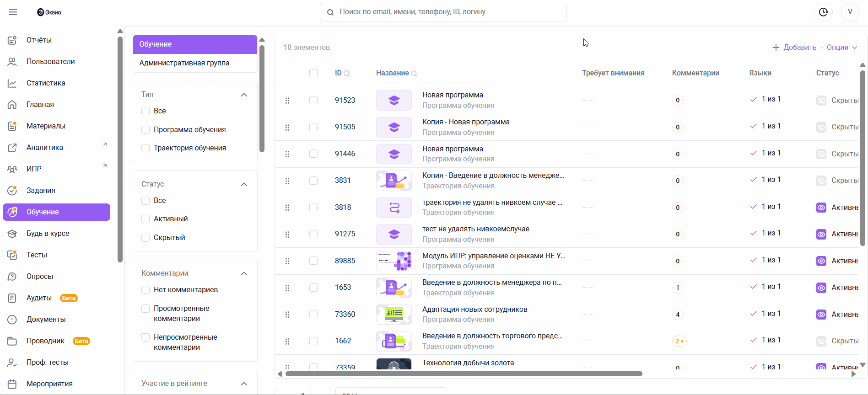This screenshot has width=868, height=395.
Task: Select checkbox for row 91505
Action: tap(313, 127)
